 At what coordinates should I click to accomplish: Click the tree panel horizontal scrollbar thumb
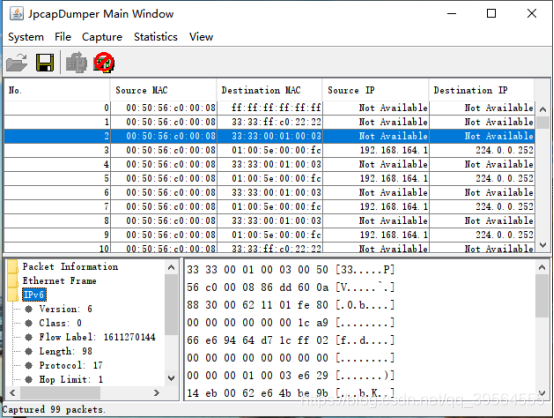click(60, 393)
